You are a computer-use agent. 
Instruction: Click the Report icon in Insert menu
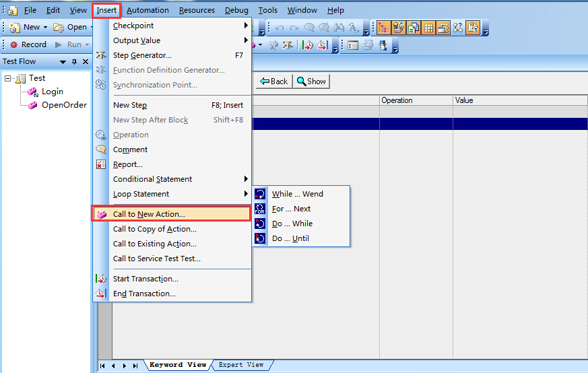click(101, 164)
